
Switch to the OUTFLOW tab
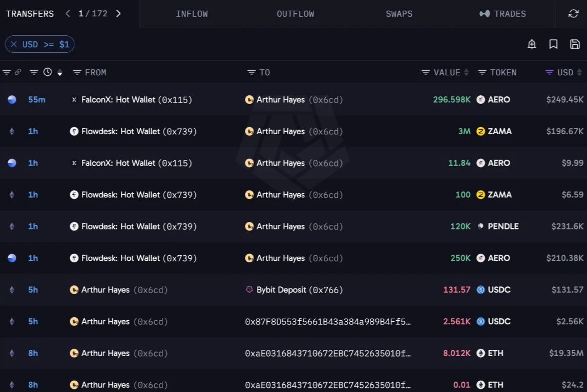[x=296, y=14]
